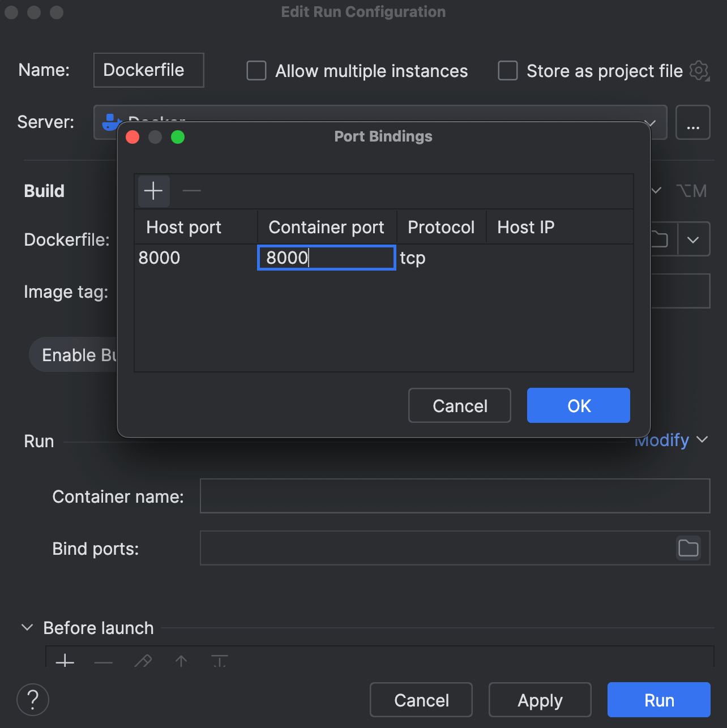Cancel the Port Bindings dialog

pyautogui.click(x=459, y=405)
